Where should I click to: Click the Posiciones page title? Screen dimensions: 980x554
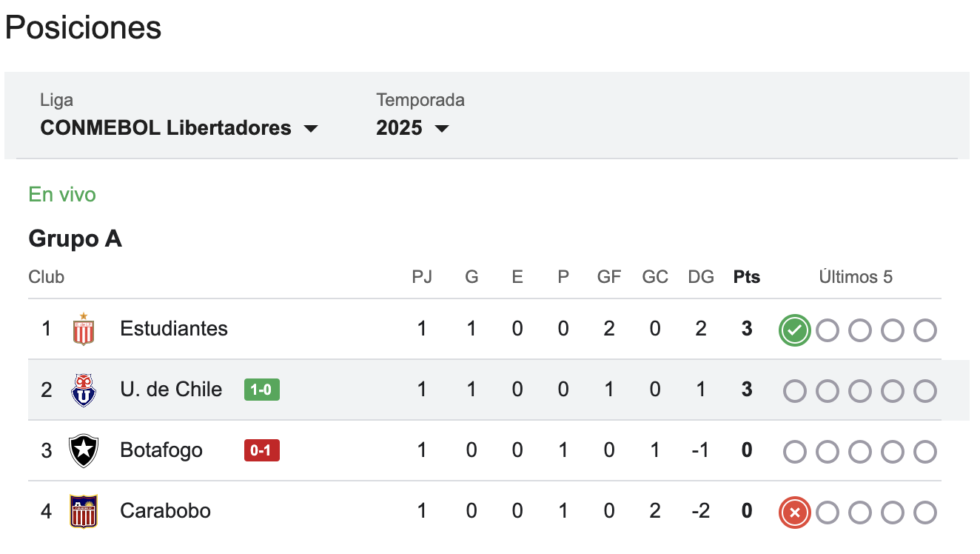click(82, 27)
